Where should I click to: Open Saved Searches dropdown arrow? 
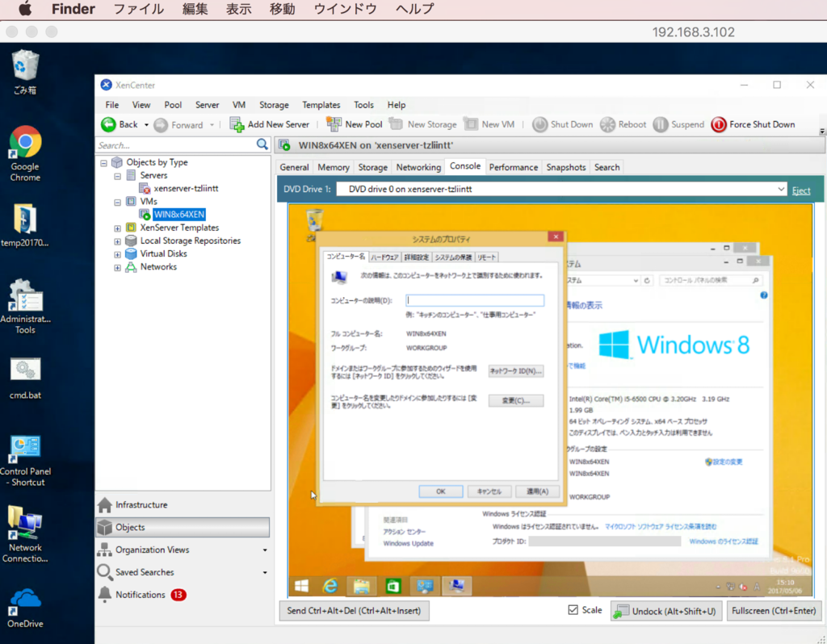tap(265, 572)
